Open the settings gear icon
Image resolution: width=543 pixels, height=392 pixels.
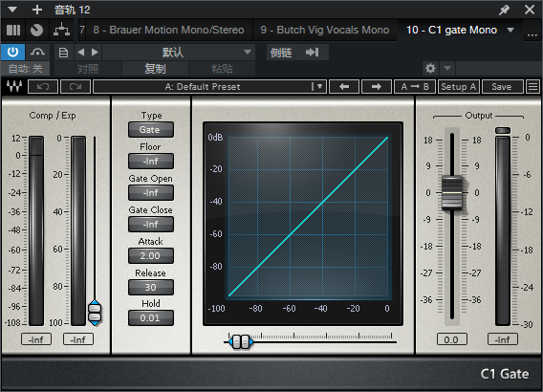[430, 68]
